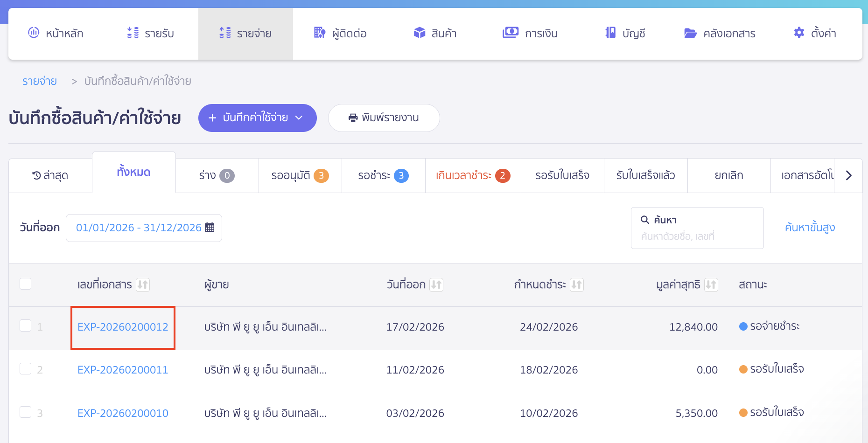Select the ทั้งหมด tab
The height and width of the screenshot is (443, 868).
133,172
